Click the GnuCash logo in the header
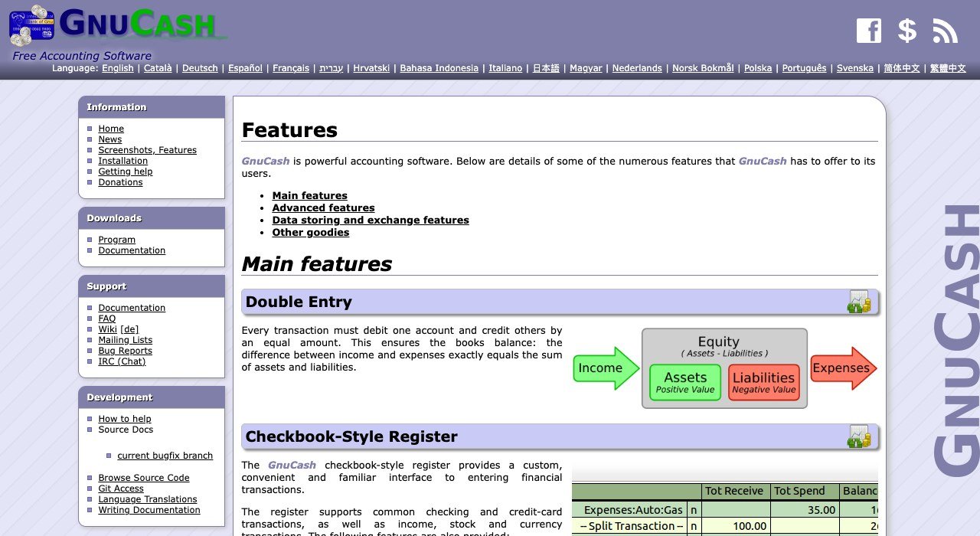This screenshot has height=536, width=980. tap(119, 25)
